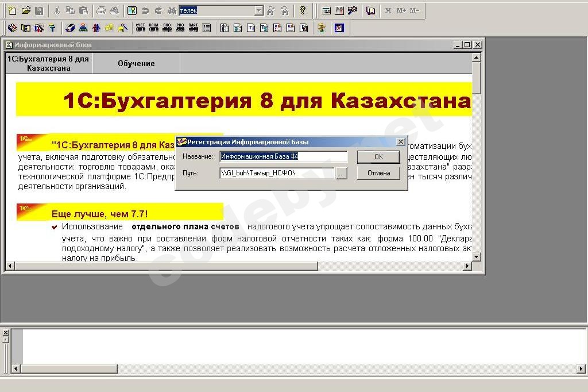Click the ПЛАТ payment order icon

[194, 28]
